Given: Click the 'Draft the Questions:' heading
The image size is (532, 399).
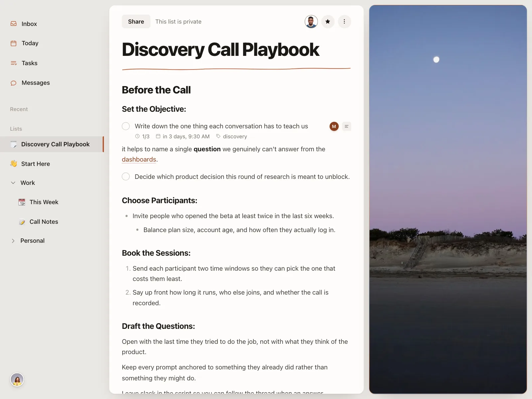Looking at the screenshot, I should (158, 326).
